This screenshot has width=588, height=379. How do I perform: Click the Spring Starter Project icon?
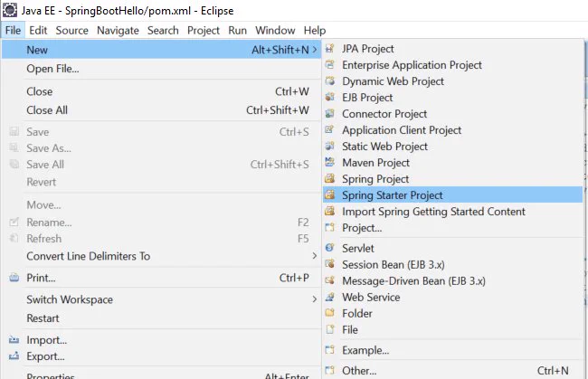(x=329, y=195)
